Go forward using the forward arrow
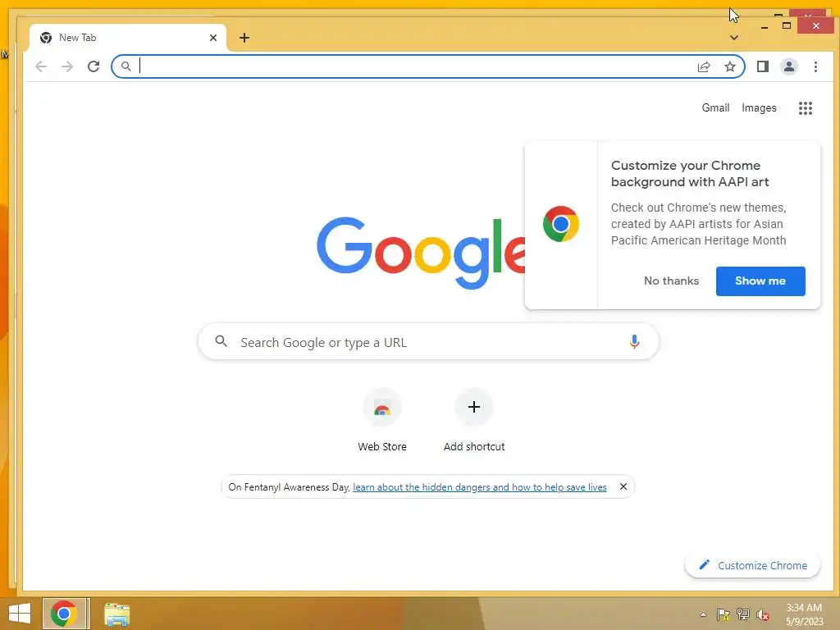 point(67,66)
